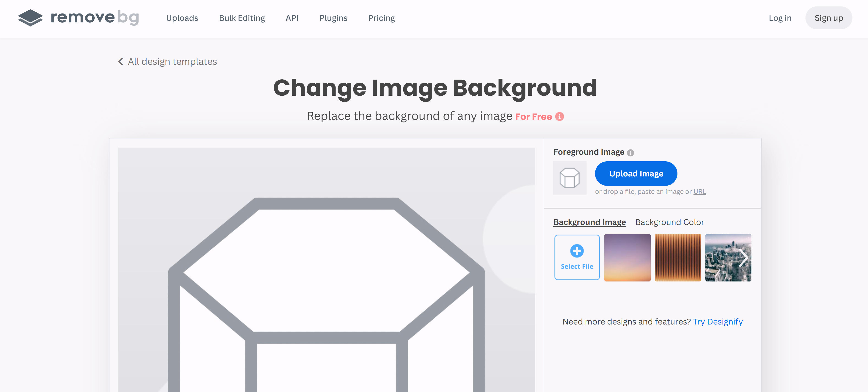The image size is (868, 392).
Task: Select the Background Image tab
Action: [589, 222]
